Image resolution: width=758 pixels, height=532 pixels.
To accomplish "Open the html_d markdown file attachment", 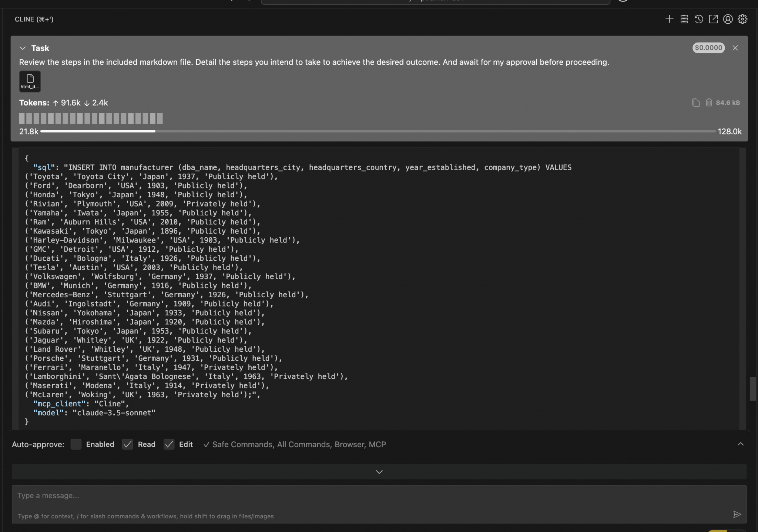I will 30,81.
